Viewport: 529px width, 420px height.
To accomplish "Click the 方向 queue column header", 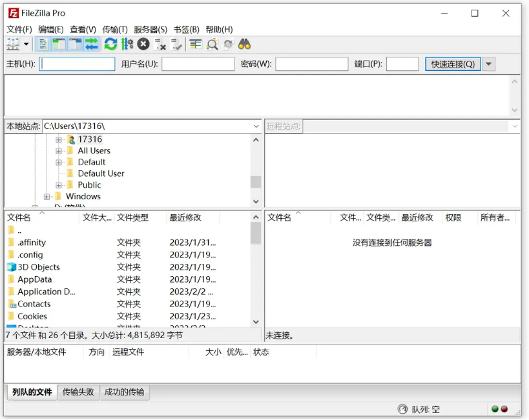I will (x=96, y=352).
